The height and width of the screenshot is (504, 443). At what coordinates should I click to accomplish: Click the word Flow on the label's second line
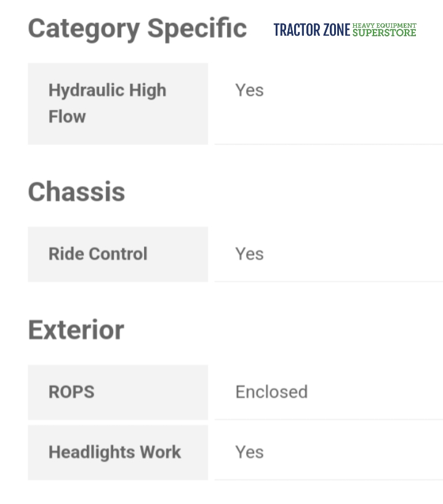67,116
